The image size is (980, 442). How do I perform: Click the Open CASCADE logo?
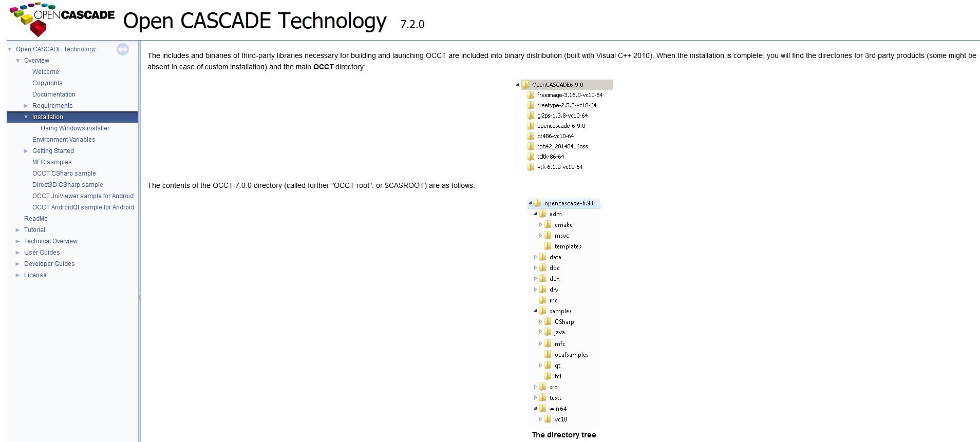coord(62,20)
